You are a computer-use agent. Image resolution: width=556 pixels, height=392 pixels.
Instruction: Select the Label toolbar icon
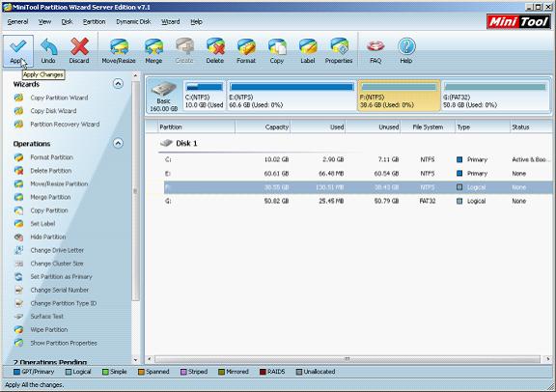pyautogui.click(x=308, y=50)
